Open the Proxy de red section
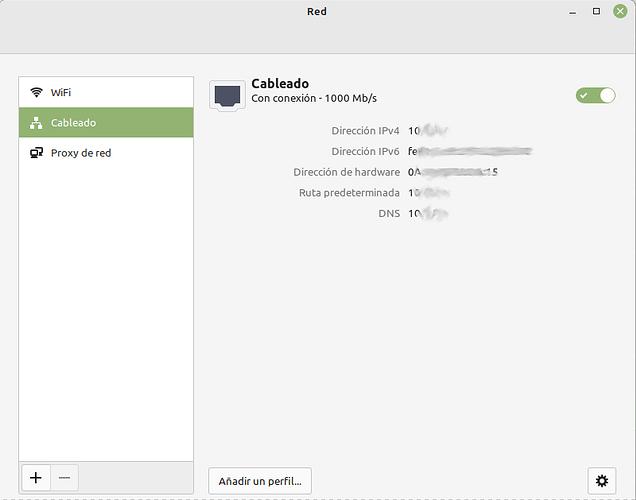The height and width of the screenshot is (500, 636). pos(106,153)
